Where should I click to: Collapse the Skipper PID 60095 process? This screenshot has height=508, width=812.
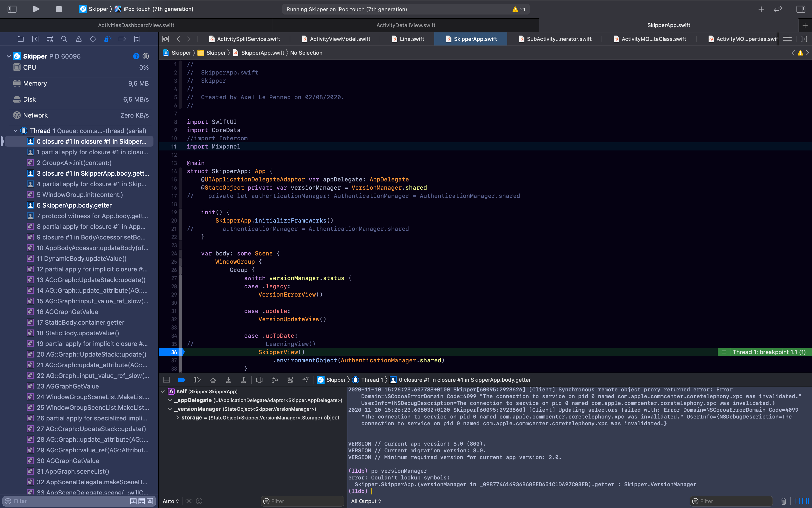[8, 56]
